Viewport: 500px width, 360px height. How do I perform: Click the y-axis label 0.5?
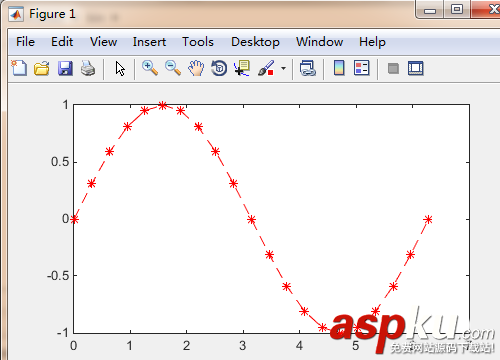[x=60, y=162]
